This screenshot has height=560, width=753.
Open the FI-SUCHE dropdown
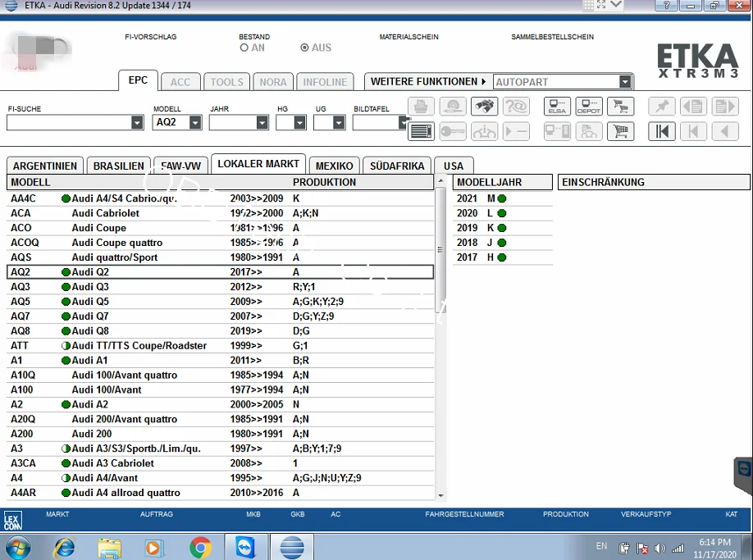(137, 122)
